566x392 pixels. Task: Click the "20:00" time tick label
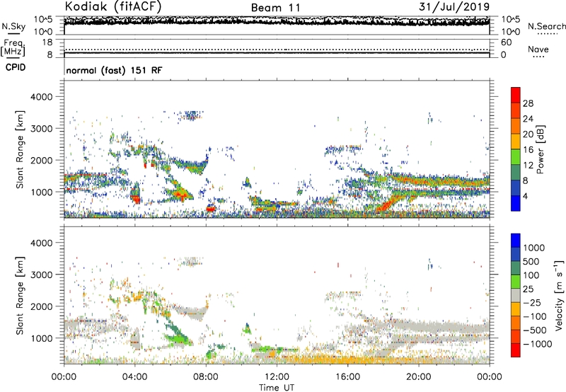pos(418,377)
